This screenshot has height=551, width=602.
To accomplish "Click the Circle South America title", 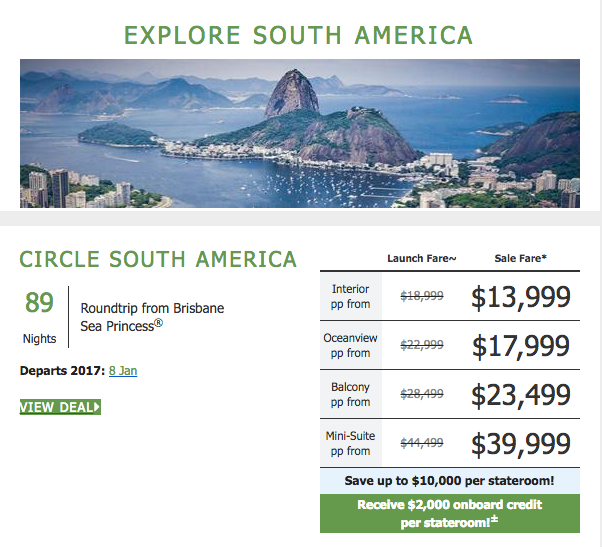I will click(x=158, y=259).
